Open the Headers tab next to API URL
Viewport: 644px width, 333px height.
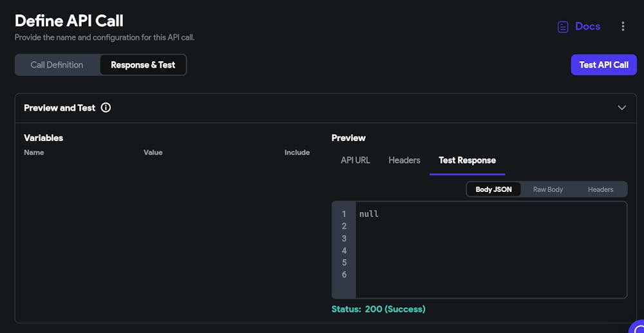point(404,160)
